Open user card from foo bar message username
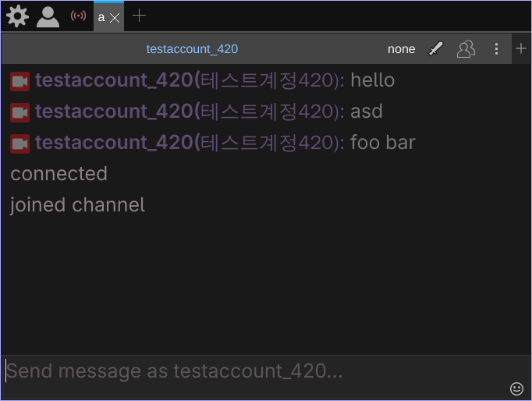Image resolution: width=532 pixels, height=401 pixels. [113, 143]
